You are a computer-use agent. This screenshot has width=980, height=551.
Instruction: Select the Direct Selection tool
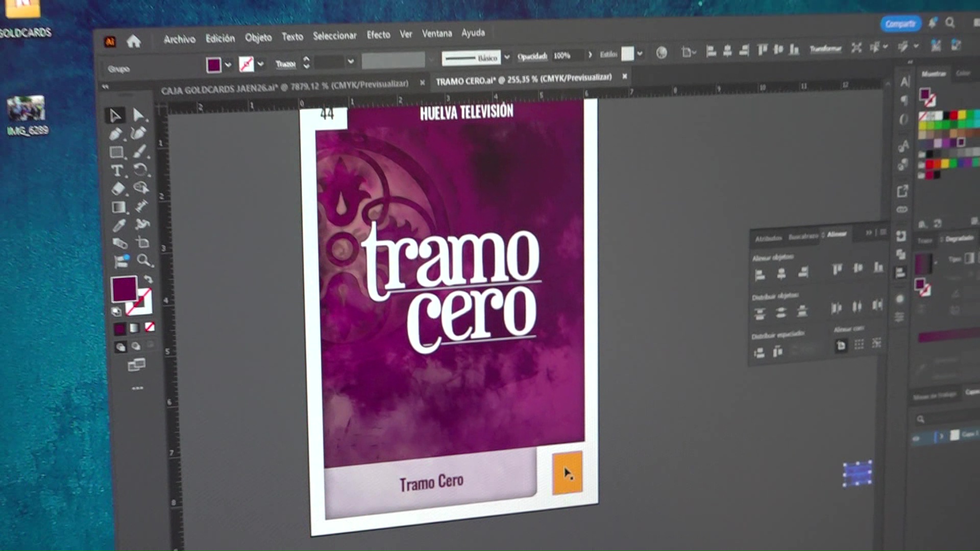tap(138, 115)
